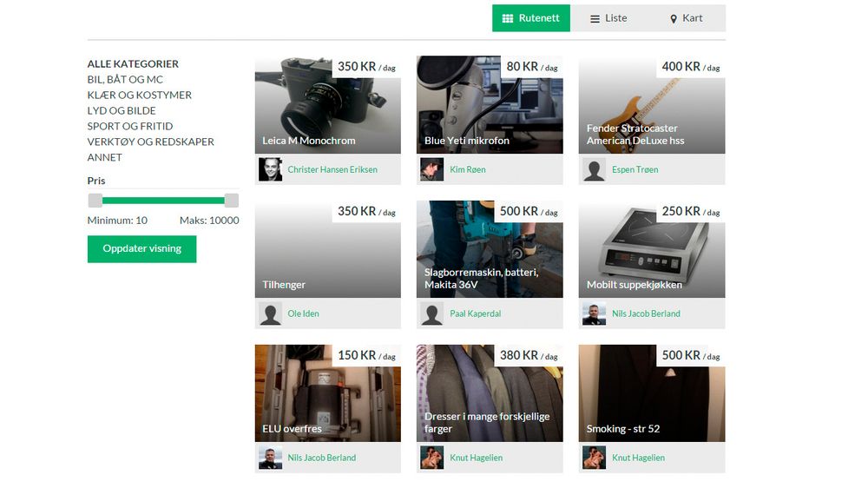Click the 150 KR / dag price tag
The image size is (868, 488).
366,356
